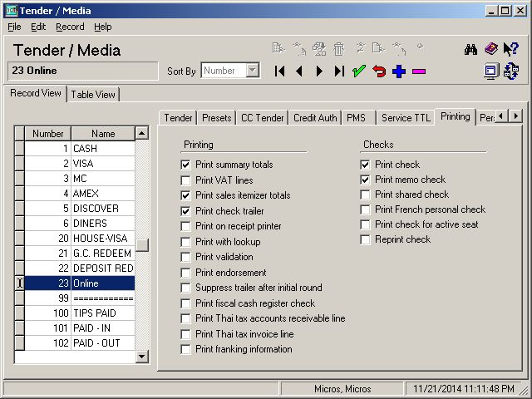This screenshot has height=399, width=532.
Task: Check Print fiscal cash register check
Action: [185, 303]
